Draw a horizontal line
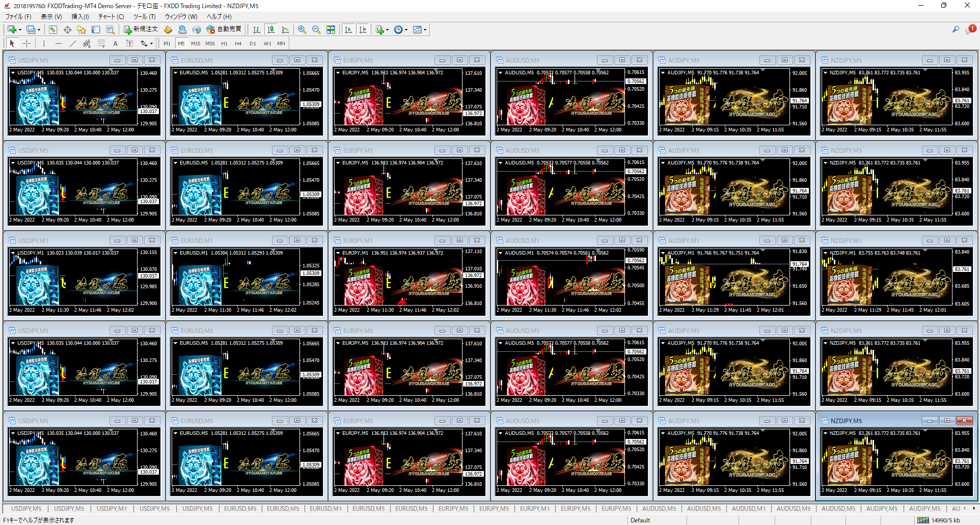Screen dimensions: 980x525 [58, 43]
